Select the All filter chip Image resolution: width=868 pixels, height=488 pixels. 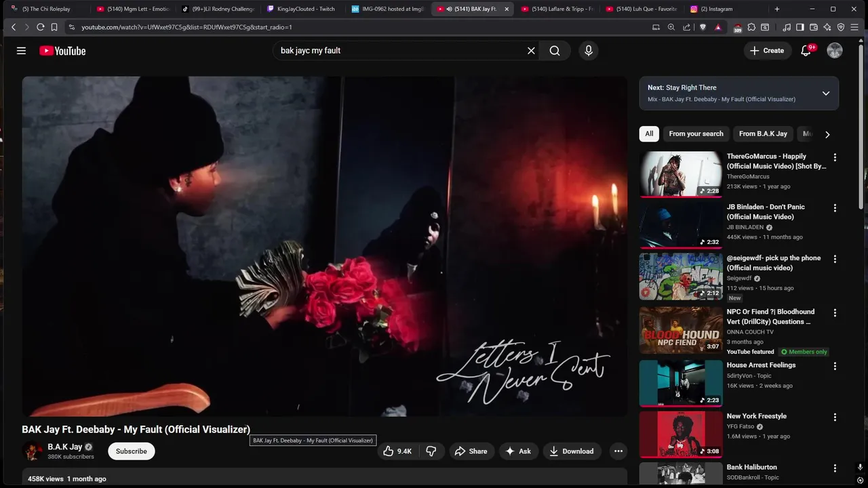pyautogui.click(x=649, y=134)
